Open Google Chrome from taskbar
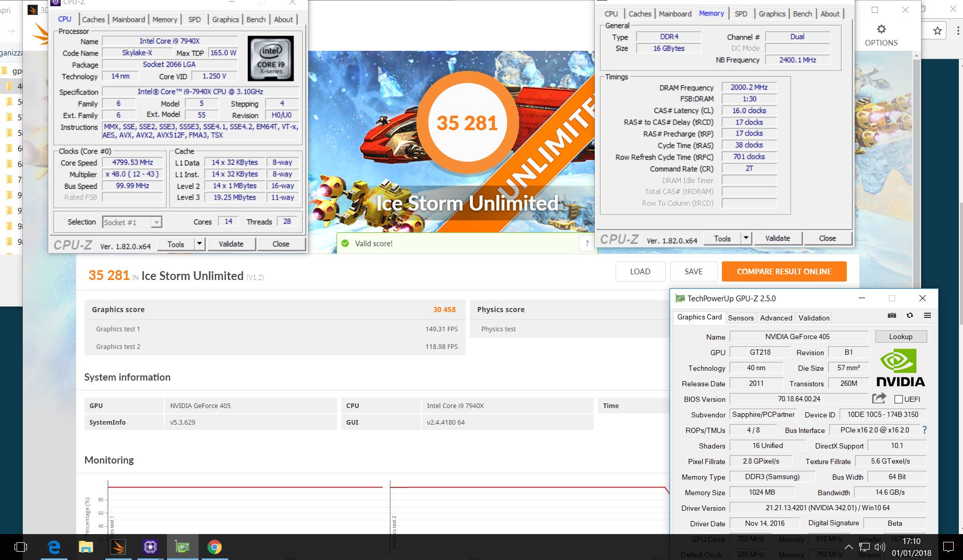The width and height of the screenshot is (963, 560). 214,547
